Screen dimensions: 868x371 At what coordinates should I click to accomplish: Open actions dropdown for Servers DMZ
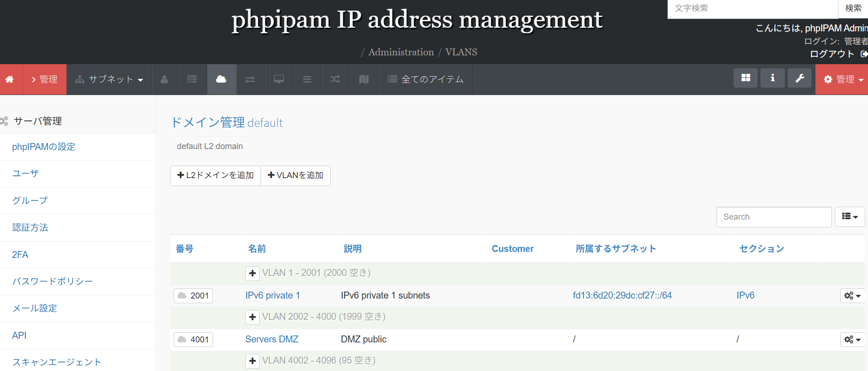pos(852,340)
